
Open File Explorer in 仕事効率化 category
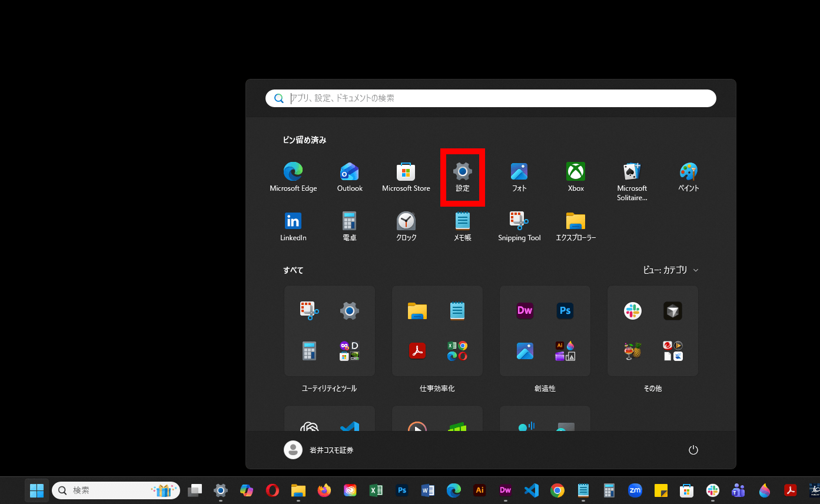point(417,311)
